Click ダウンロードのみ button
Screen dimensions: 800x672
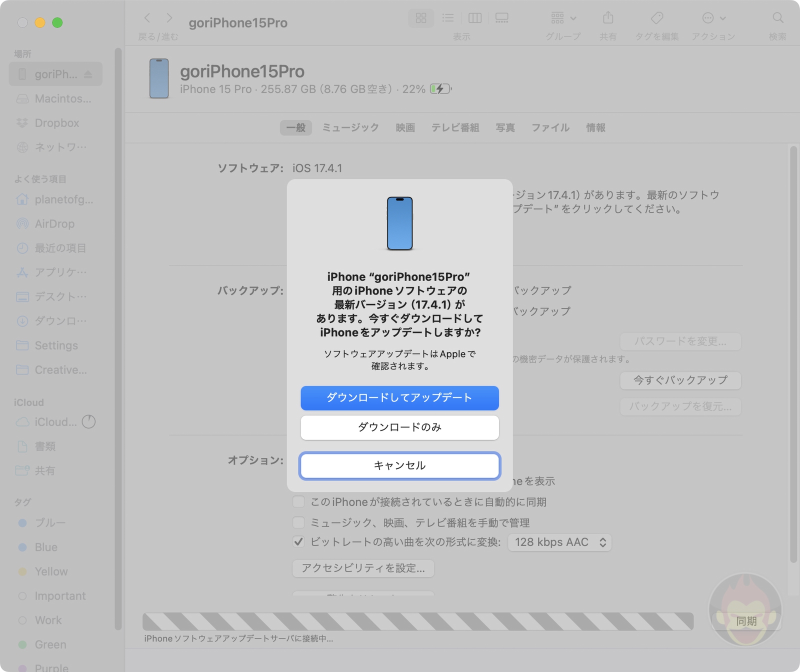399,427
